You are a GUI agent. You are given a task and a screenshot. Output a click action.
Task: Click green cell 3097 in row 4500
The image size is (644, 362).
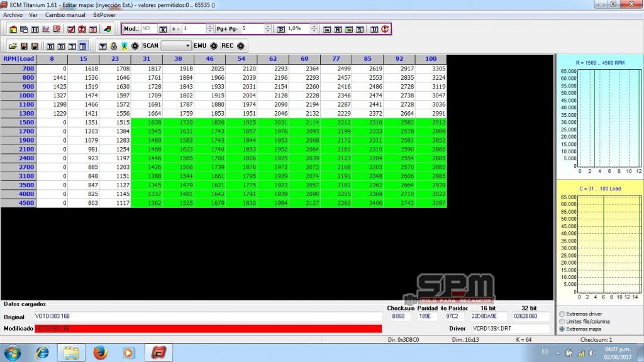tap(431, 203)
